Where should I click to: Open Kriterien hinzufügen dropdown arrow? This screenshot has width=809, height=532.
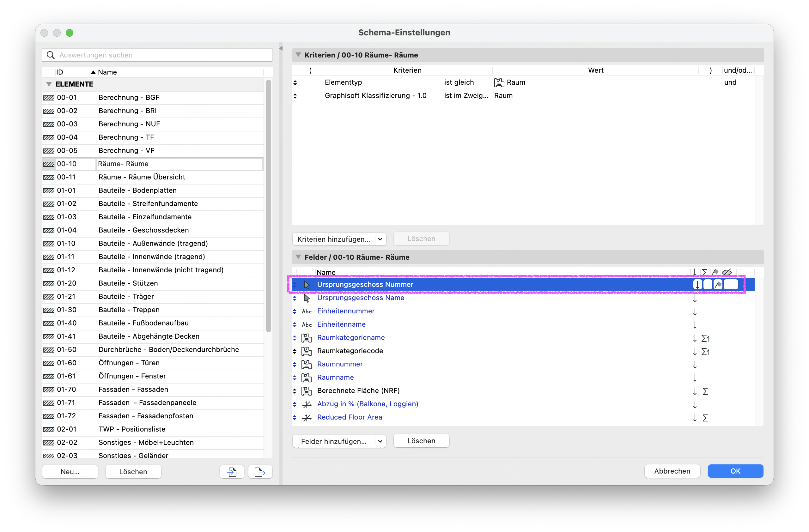point(380,239)
